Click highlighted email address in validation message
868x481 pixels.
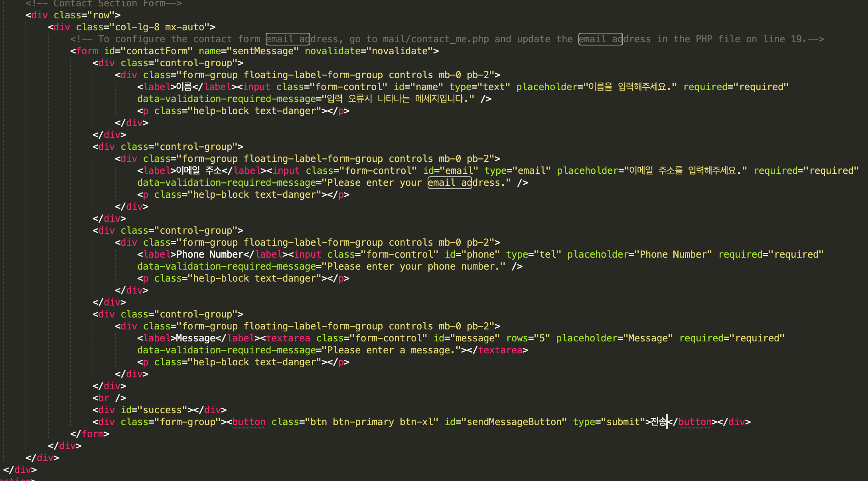pos(450,183)
